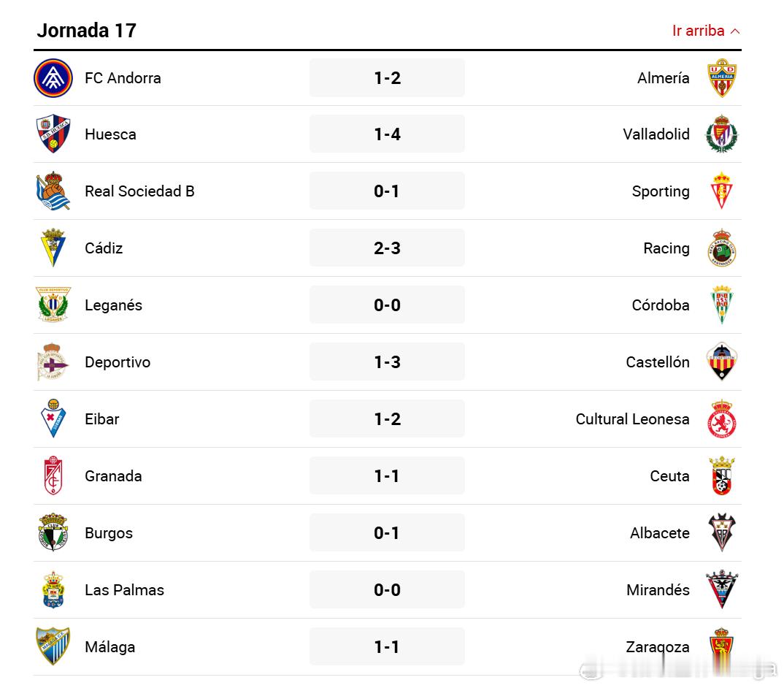Select the Deportivo 1-3 Castellón score box

[x=387, y=362]
